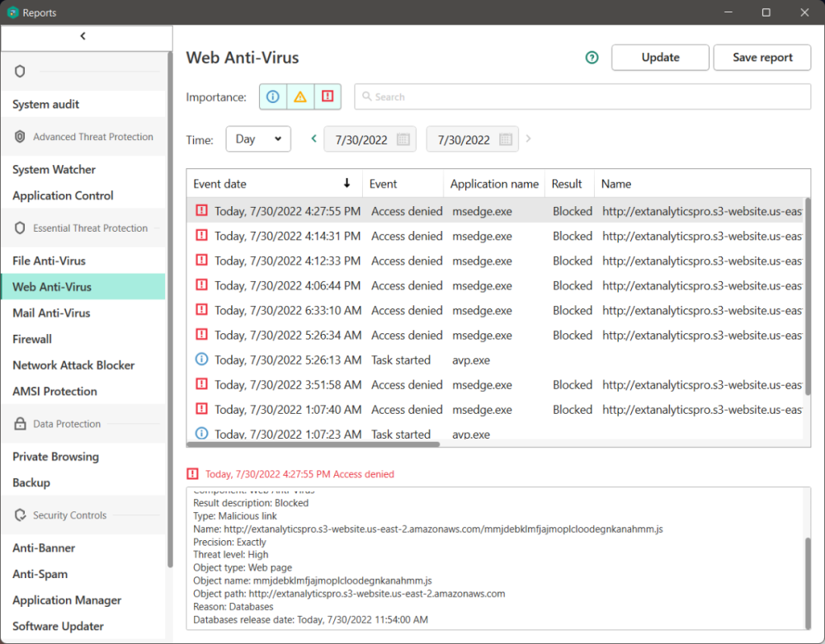Open the Firewall report section
The image size is (825, 644).
[x=32, y=339]
